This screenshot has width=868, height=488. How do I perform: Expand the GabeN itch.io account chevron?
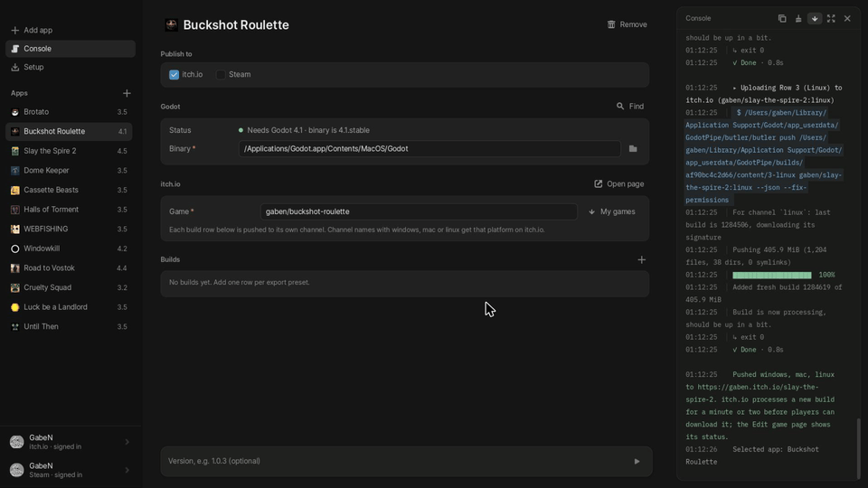coord(127,442)
